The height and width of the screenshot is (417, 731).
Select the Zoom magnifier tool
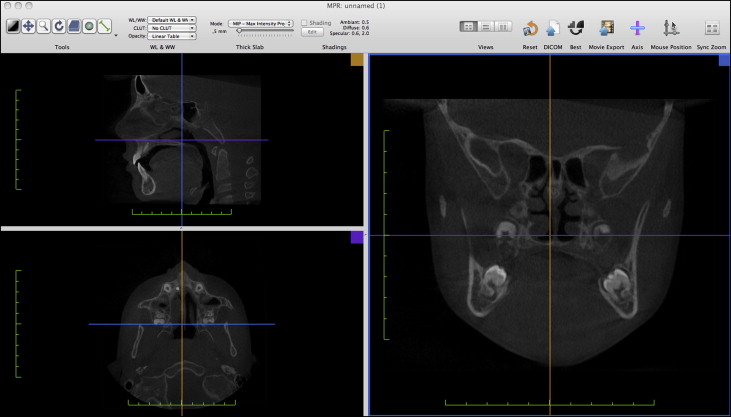[43, 26]
